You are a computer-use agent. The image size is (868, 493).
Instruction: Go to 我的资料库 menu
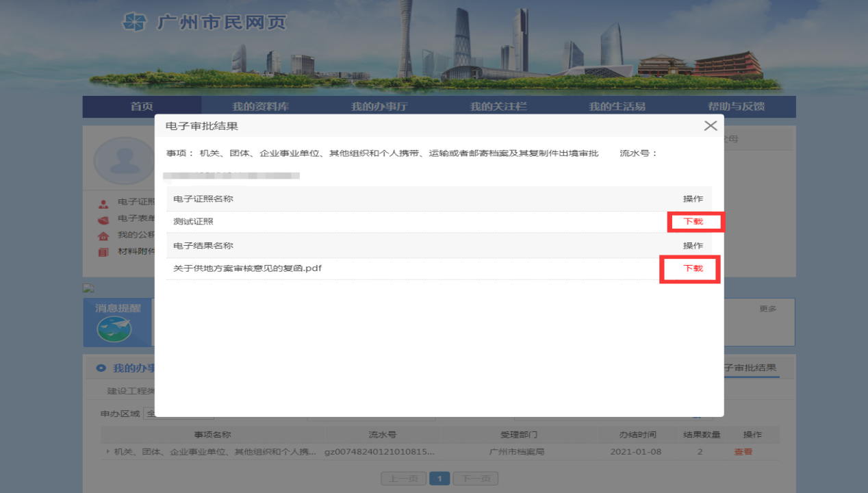pyautogui.click(x=260, y=107)
